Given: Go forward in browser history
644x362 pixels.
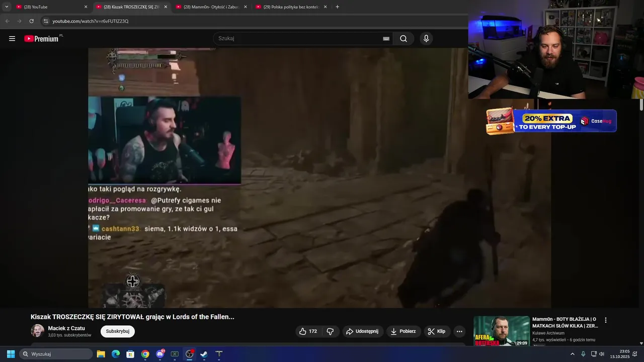Looking at the screenshot, I should [x=19, y=21].
